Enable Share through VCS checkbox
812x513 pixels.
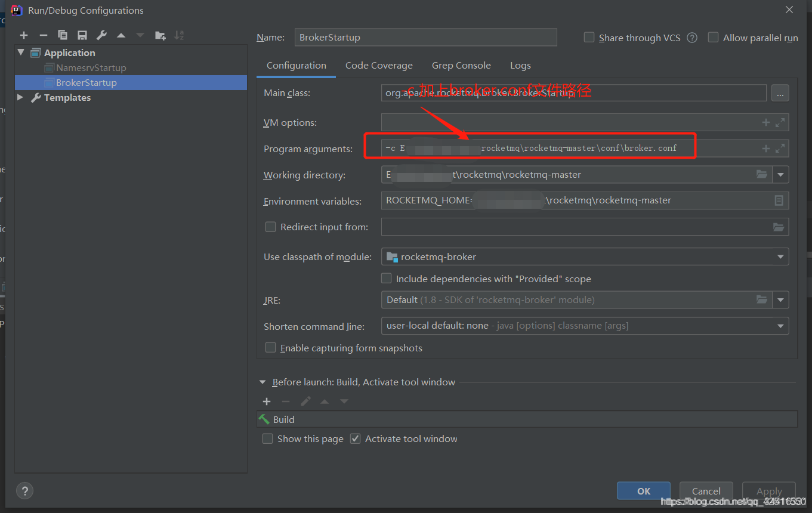[x=589, y=38]
